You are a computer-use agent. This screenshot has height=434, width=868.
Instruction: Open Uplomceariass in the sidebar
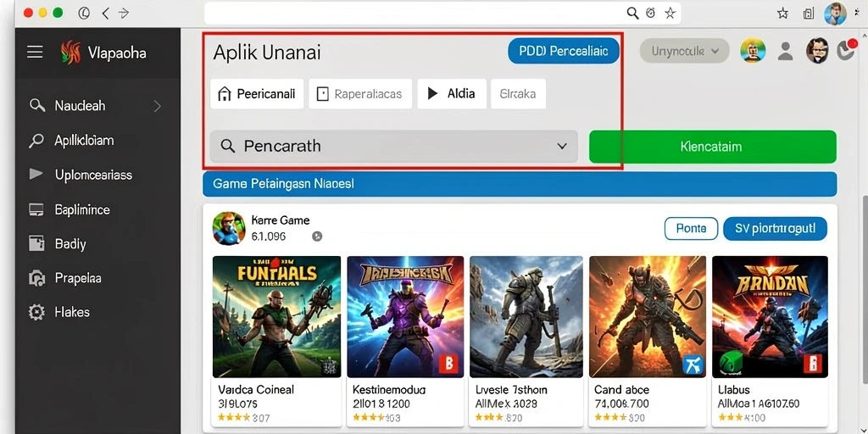[93, 175]
